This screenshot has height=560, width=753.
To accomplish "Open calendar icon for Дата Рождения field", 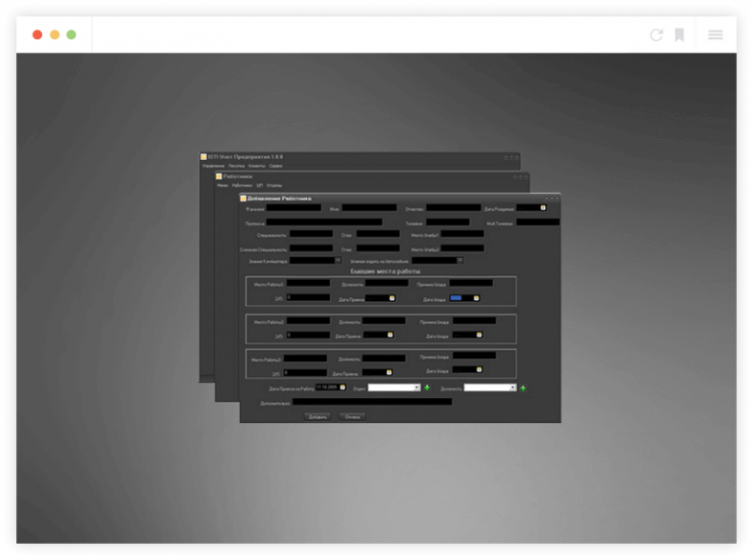I will coord(542,207).
